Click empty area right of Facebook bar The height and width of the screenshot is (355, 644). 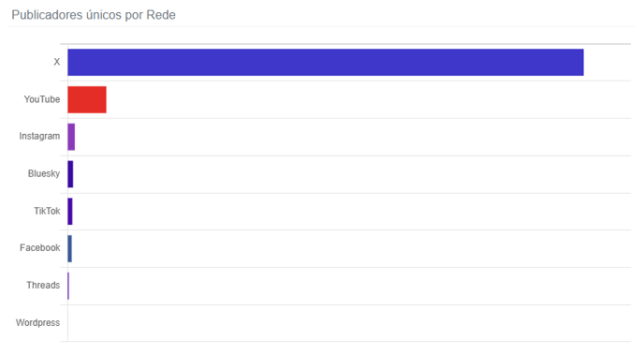tap(351, 248)
